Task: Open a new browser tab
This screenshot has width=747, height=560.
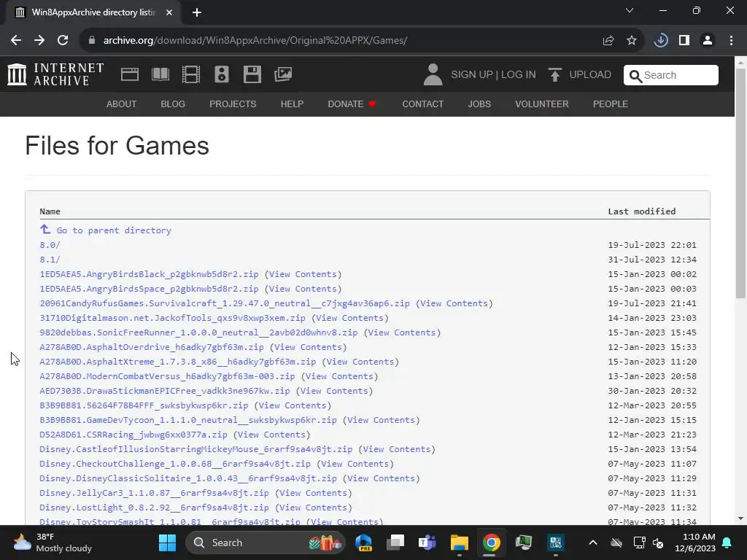Action: pos(197,12)
